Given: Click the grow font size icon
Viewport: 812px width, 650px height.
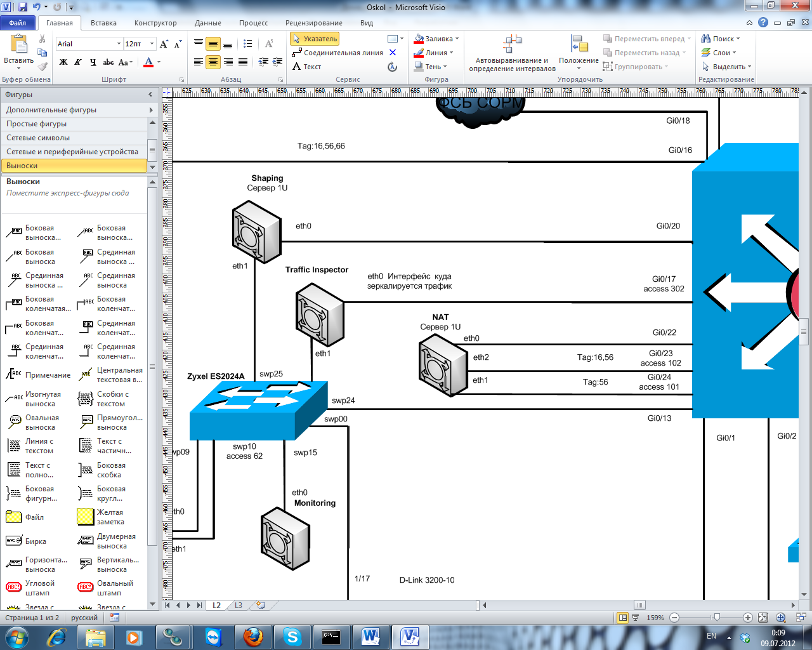Looking at the screenshot, I should [x=164, y=44].
